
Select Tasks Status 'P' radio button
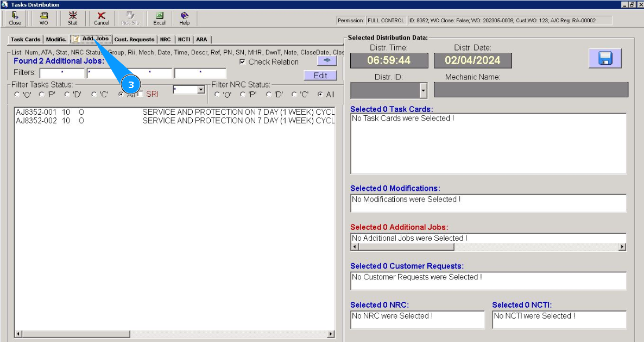[x=41, y=95]
